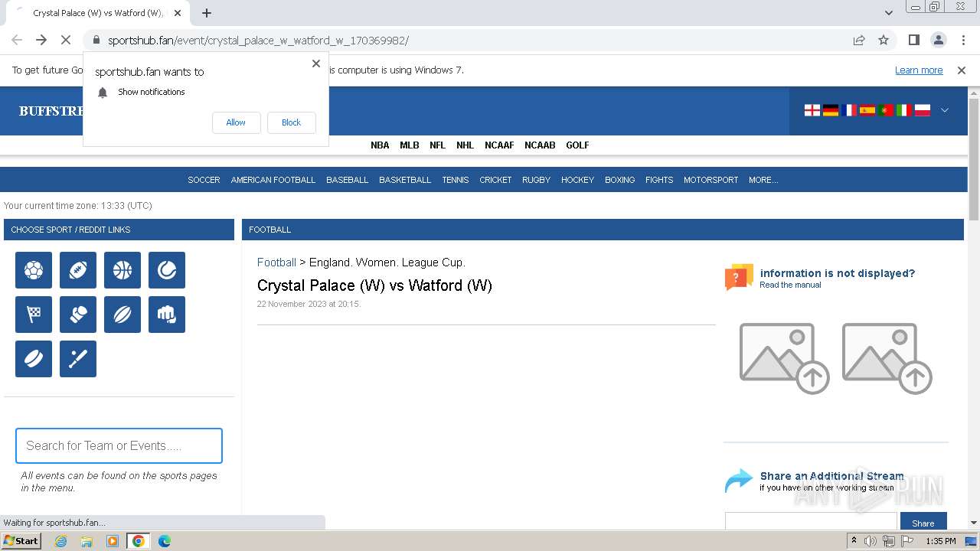980x551 pixels.
Task: Open the NBA quick link
Action: click(x=380, y=145)
